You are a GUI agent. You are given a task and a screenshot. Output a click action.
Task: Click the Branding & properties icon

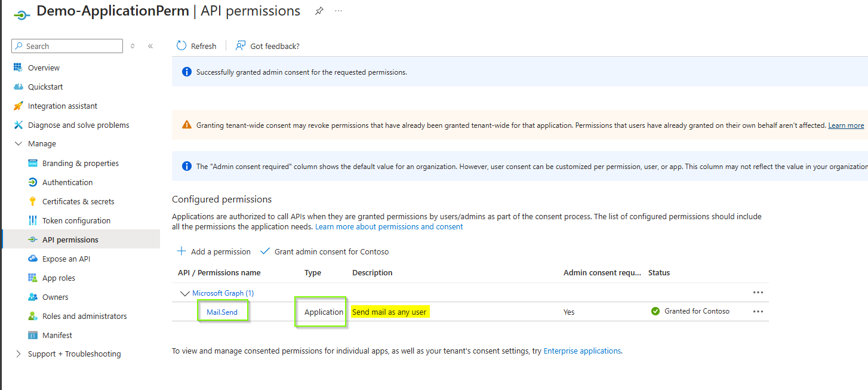[32, 163]
